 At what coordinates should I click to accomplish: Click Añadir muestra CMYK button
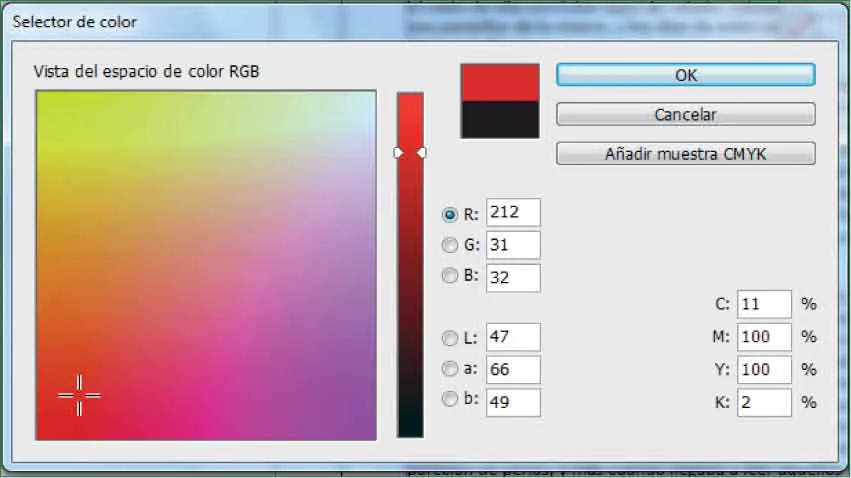click(x=685, y=154)
